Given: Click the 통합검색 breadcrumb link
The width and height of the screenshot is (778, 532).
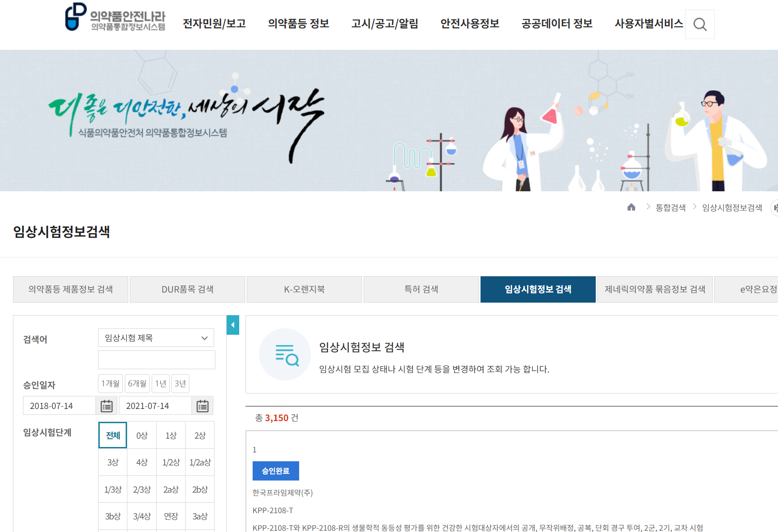Looking at the screenshot, I should pyautogui.click(x=670, y=208).
